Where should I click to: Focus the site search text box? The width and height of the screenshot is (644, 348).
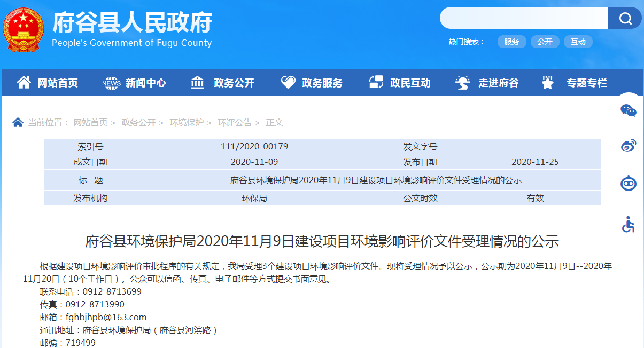[524, 19]
